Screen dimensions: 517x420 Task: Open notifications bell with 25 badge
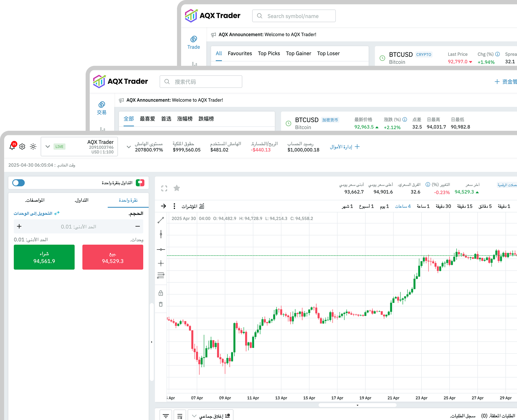point(13,146)
